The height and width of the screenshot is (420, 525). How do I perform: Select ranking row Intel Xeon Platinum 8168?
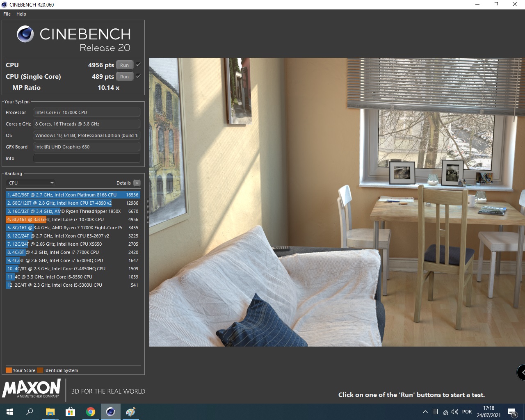pyautogui.click(x=73, y=195)
